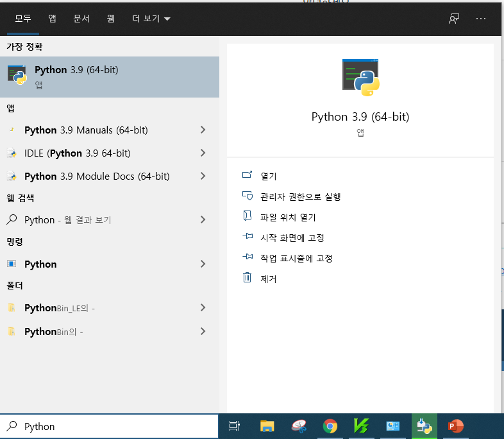Screen dimensions: 504x439
Task: Switch to the 웹 tab
Action: (110, 19)
